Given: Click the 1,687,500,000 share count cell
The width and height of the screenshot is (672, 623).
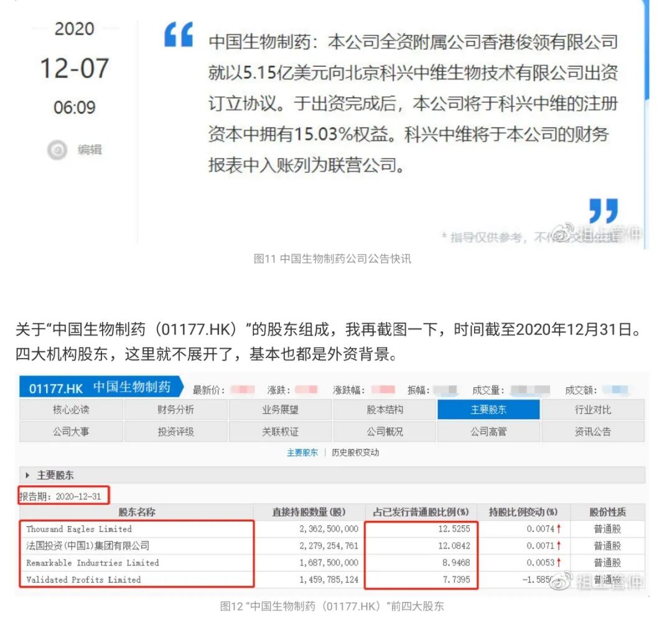Looking at the screenshot, I should click(329, 563).
